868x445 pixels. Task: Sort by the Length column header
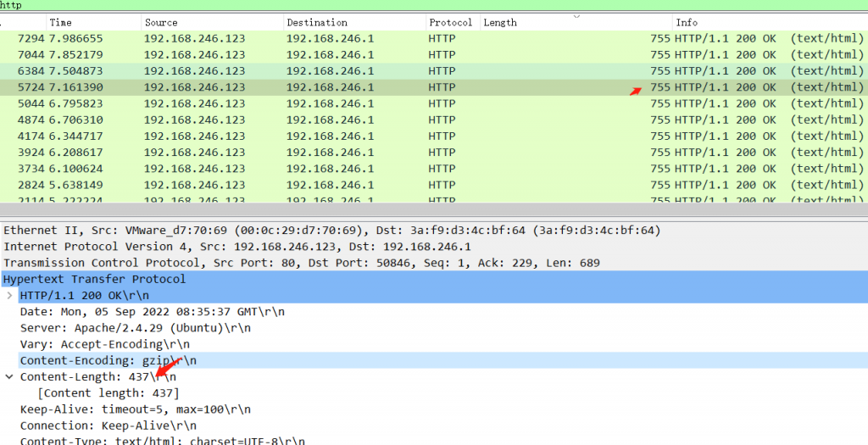576,23
